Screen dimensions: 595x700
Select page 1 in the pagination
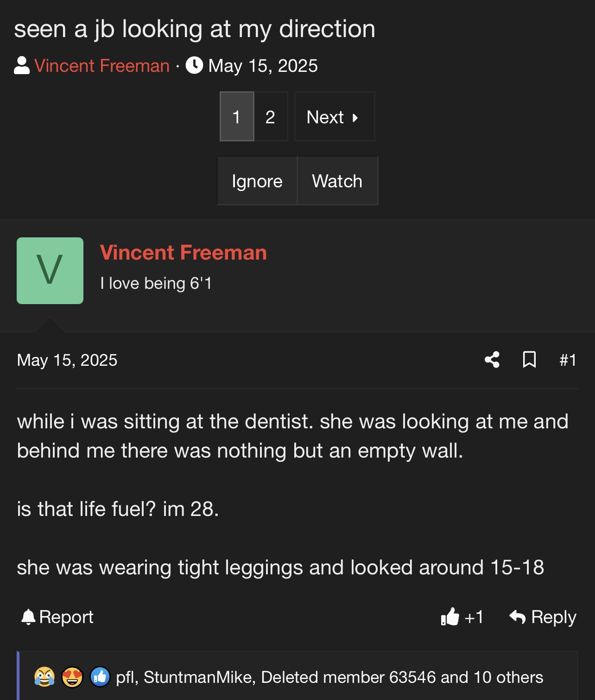click(237, 116)
